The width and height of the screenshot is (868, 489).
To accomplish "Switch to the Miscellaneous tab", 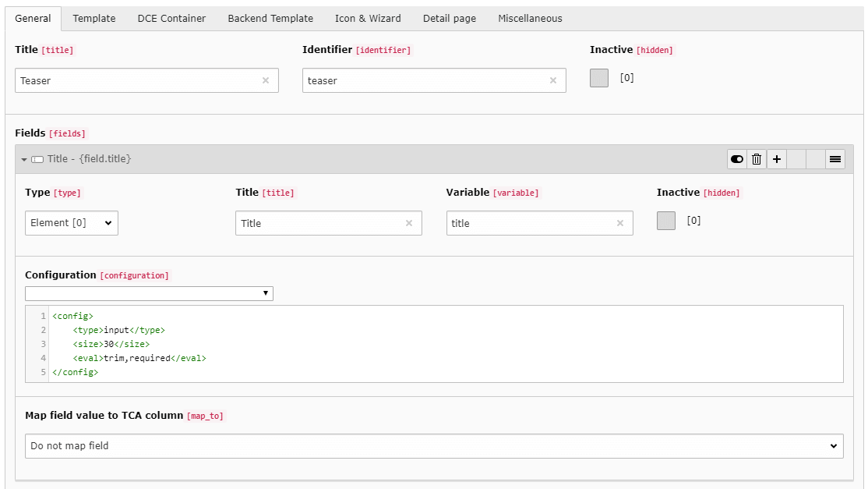I will (x=529, y=18).
